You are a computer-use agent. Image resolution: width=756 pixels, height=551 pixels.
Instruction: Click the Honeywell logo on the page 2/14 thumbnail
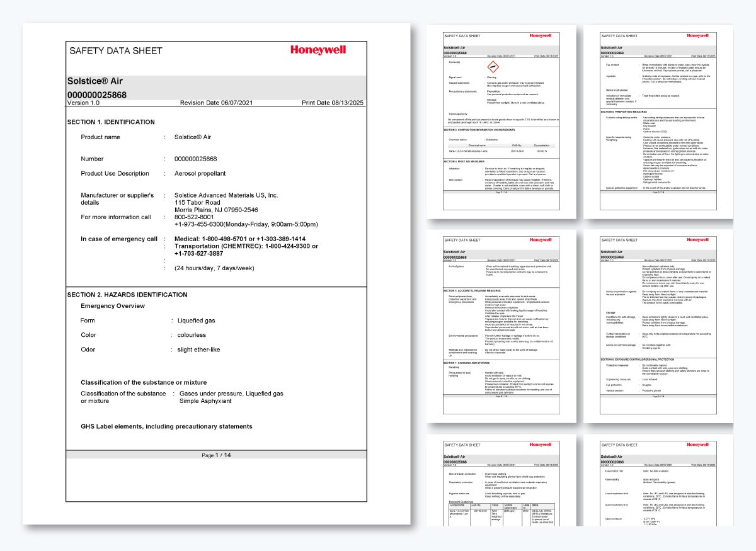point(540,35)
